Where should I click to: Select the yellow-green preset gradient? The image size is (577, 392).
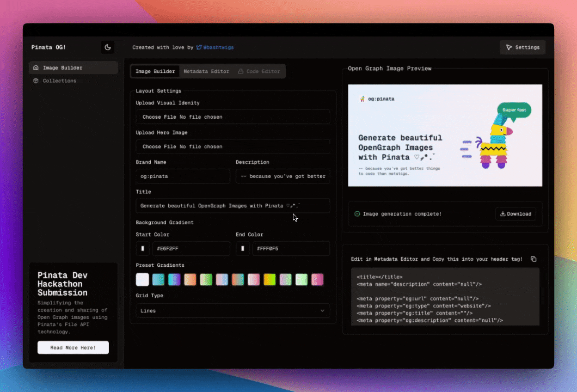[269, 280]
